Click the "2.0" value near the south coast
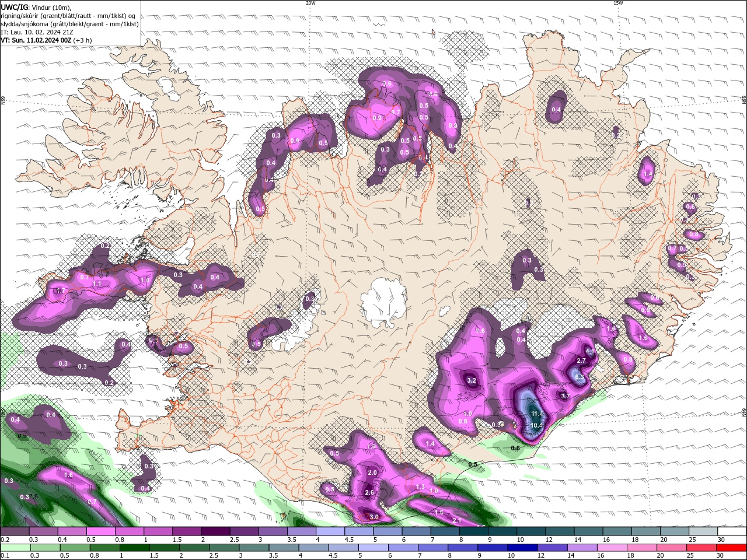The width and height of the screenshot is (747, 560). (x=373, y=473)
